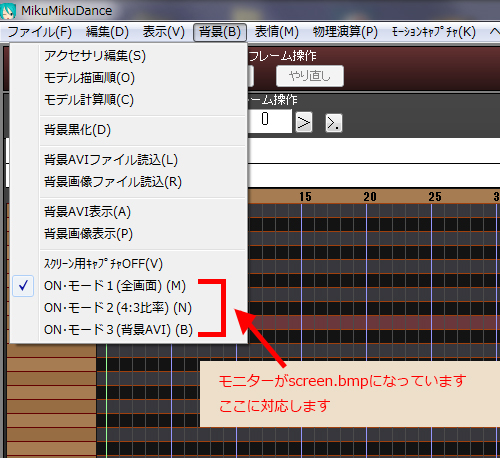Toggle 背景AVI表示(A)
Screen dimensions: 500x458
(128, 212)
